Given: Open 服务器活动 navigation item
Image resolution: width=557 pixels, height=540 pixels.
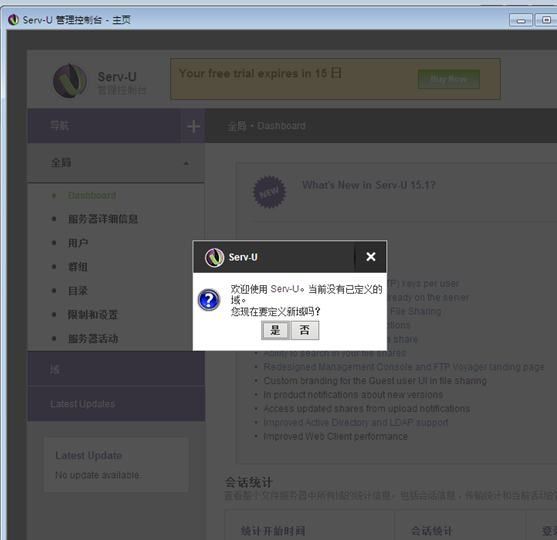Looking at the screenshot, I should 93,339.
